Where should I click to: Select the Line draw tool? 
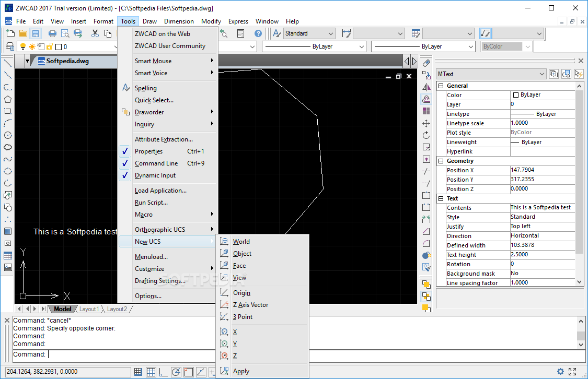point(7,63)
